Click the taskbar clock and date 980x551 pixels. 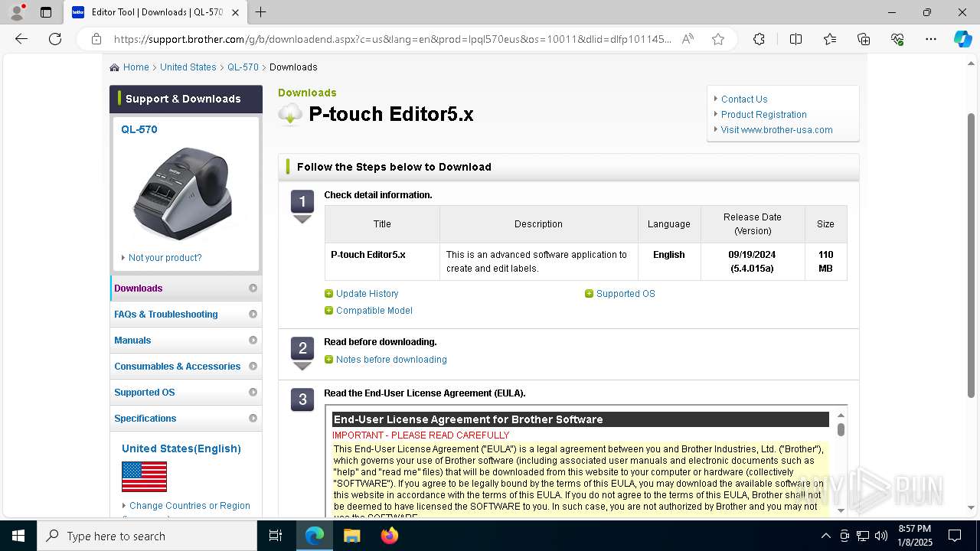pos(915,536)
